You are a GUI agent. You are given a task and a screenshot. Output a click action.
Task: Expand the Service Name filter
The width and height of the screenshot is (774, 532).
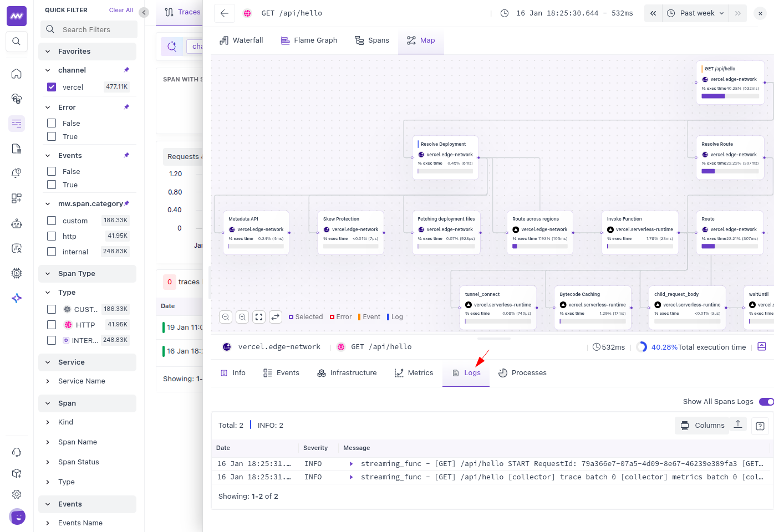pos(82,381)
